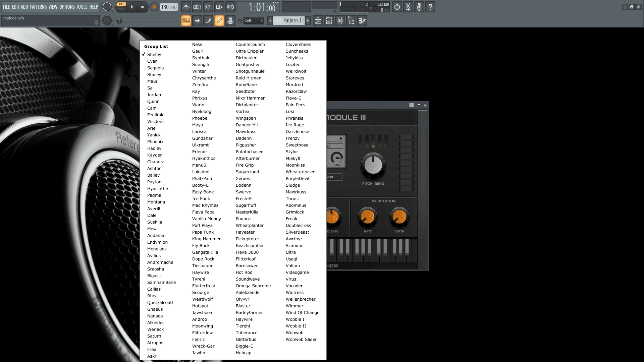Switch the PAT/SONG playback mode

tap(121, 7)
